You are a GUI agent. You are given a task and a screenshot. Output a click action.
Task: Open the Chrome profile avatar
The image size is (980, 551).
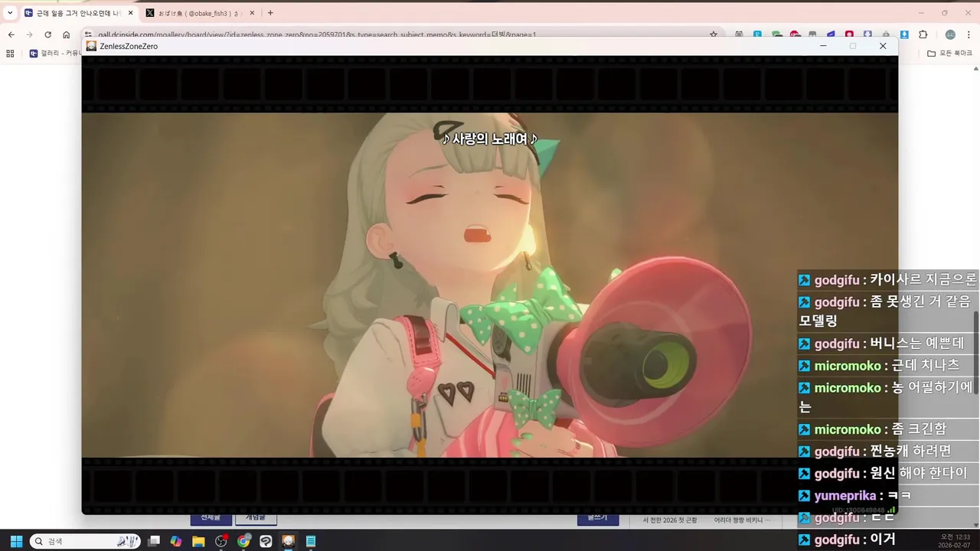pos(950,34)
